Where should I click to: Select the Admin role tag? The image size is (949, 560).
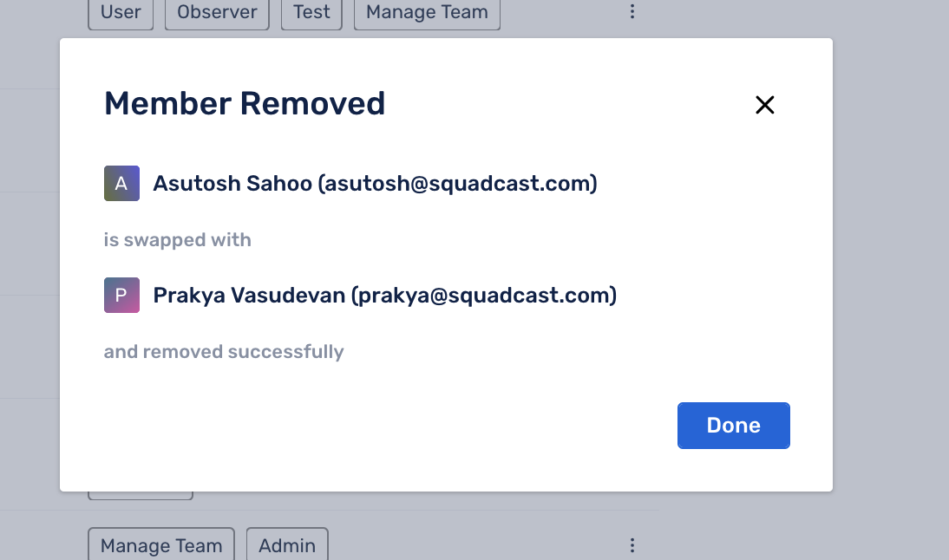(287, 545)
